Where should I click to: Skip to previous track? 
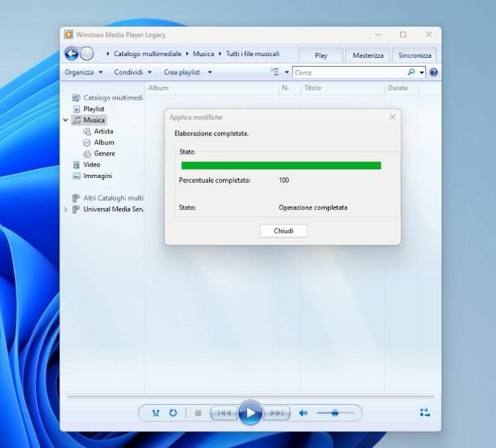[223, 413]
